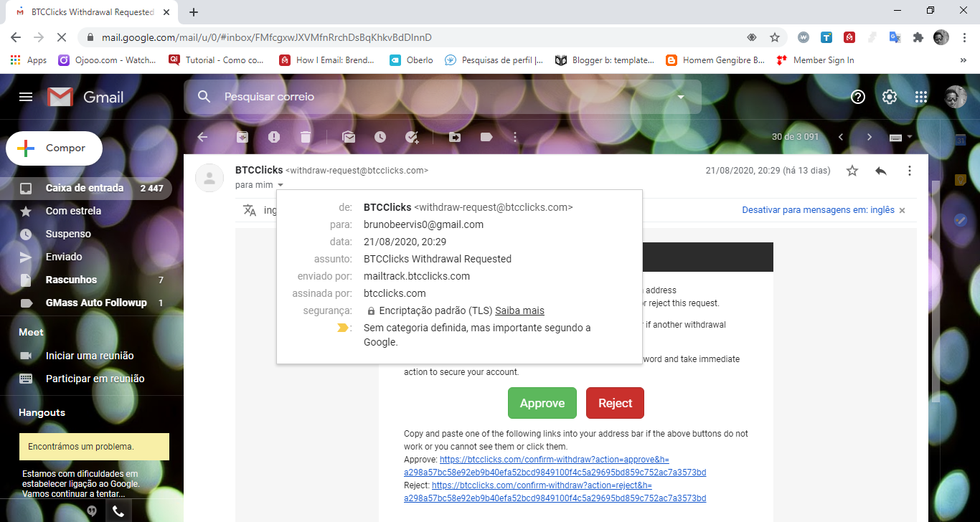The image size is (980, 522).
Task: Open Google Keep side panel icon
Action: tap(961, 179)
